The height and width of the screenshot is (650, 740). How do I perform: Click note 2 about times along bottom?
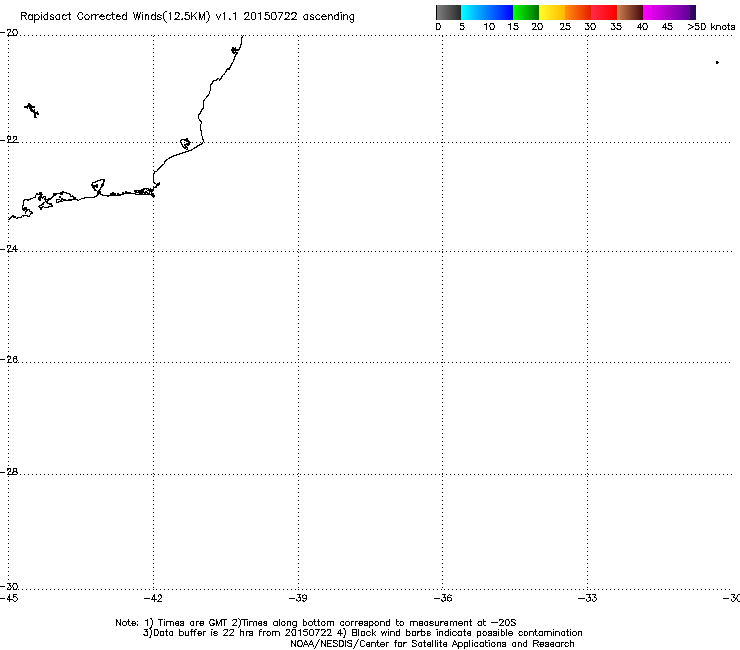point(374,623)
